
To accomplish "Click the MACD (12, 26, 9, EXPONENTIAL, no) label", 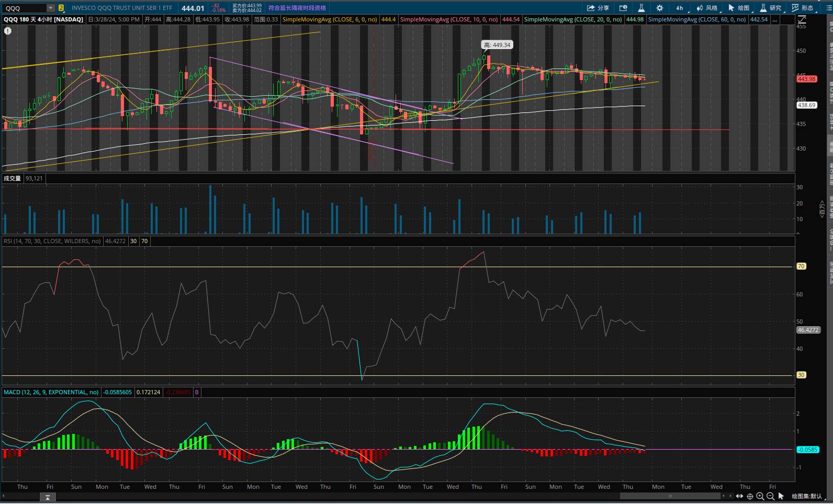I will [51, 392].
